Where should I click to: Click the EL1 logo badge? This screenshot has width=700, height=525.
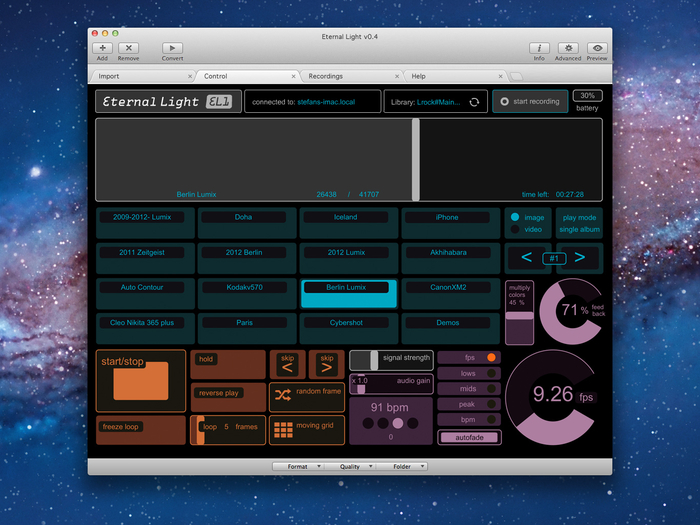tap(219, 102)
